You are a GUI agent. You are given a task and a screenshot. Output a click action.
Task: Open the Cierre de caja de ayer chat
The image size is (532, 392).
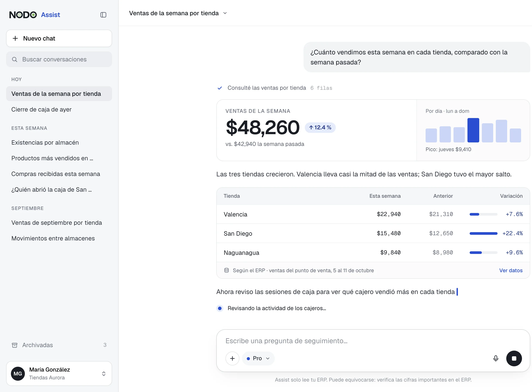(x=59, y=109)
